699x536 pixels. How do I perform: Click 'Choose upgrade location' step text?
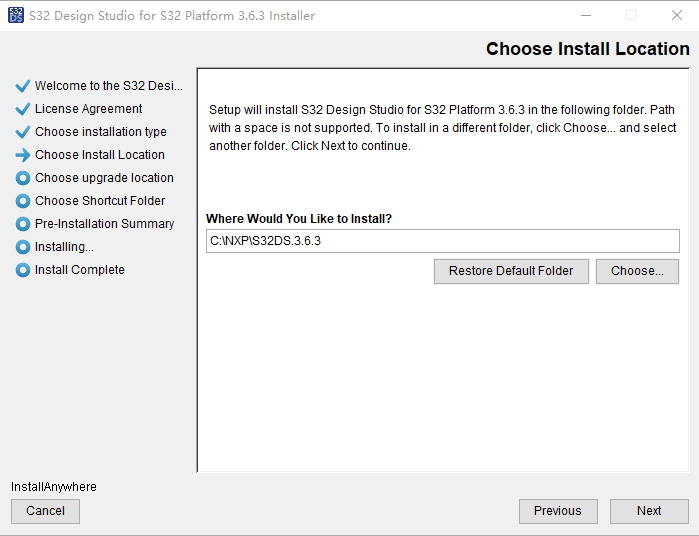[x=104, y=178]
